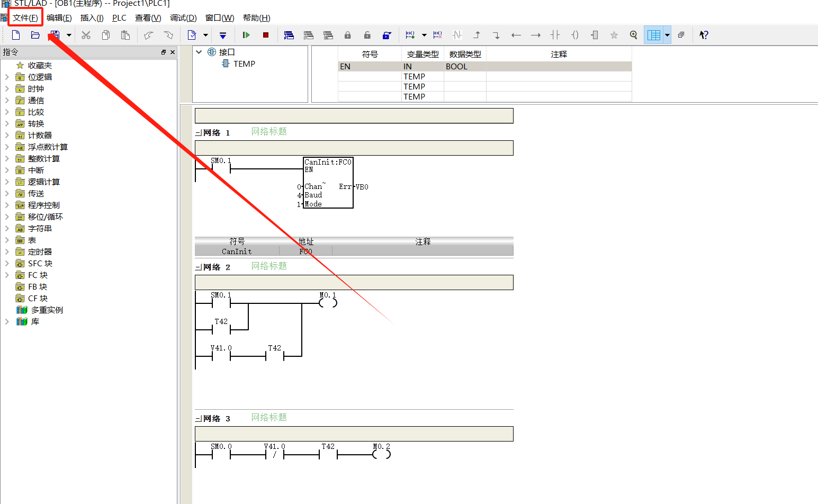Select the FB 块 tree item
The width and height of the screenshot is (818, 504).
(x=38, y=286)
